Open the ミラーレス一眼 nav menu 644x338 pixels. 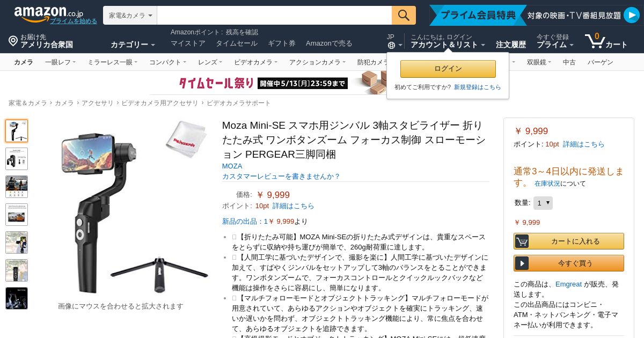click(112, 62)
